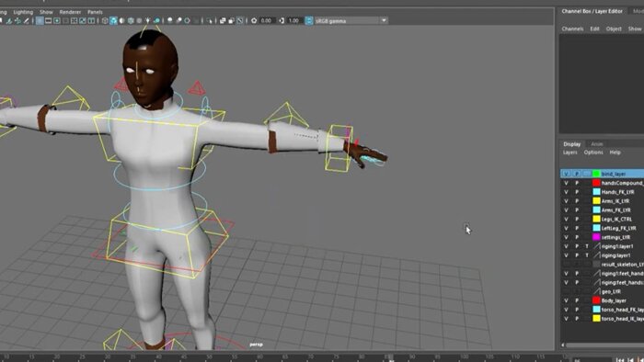Click the grease pencil icon in panel toolbar

click(27, 20)
